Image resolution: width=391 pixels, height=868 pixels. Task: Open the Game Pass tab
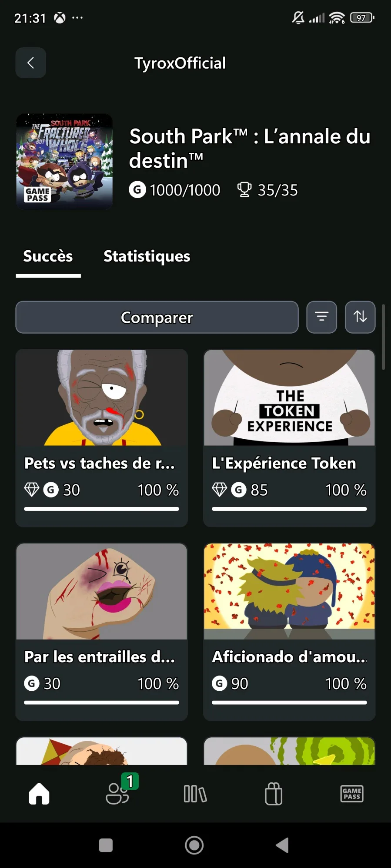351,794
